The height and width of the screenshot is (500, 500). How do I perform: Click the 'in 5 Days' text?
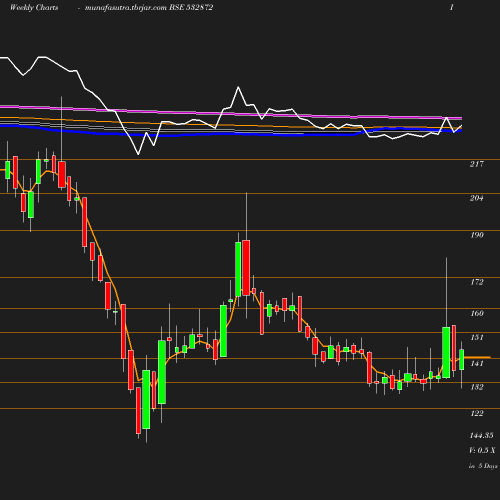coord(483,466)
